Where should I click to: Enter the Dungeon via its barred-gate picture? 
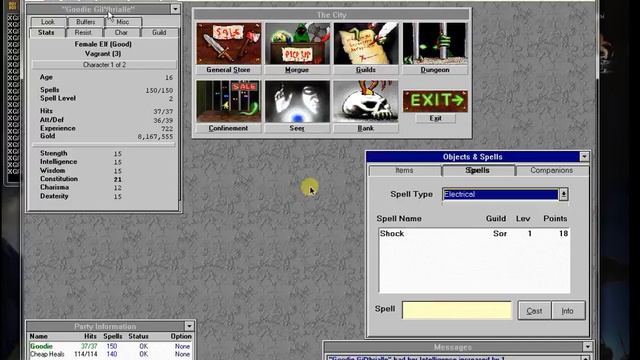pos(435,44)
